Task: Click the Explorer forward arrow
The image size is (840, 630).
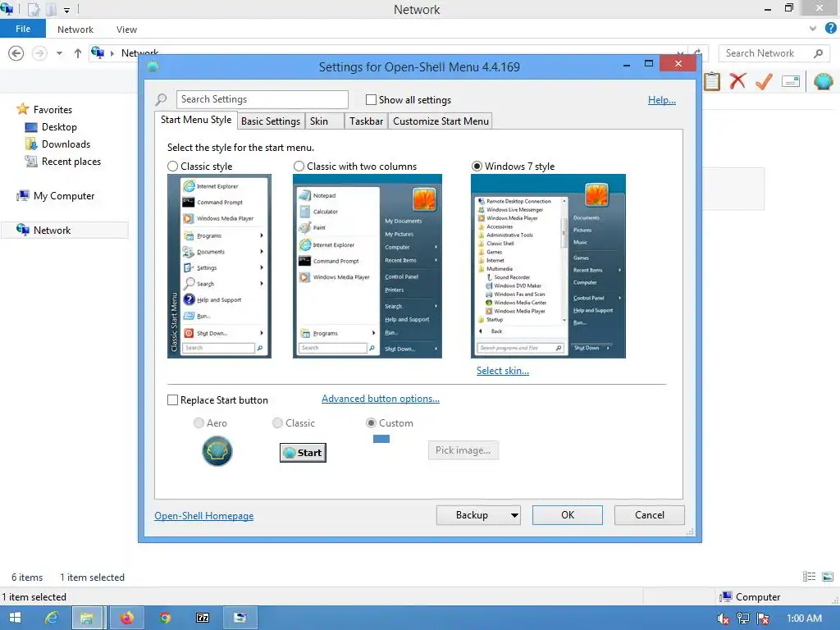Action: click(x=39, y=53)
